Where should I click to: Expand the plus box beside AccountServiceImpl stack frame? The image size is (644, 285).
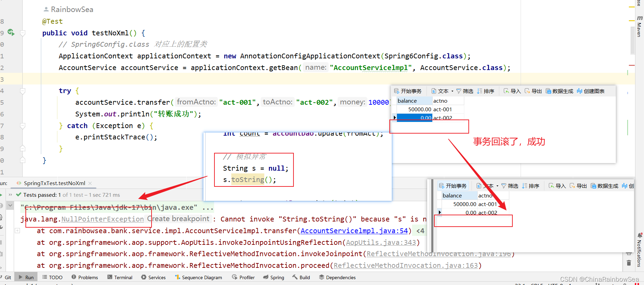[x=17, y=231]
